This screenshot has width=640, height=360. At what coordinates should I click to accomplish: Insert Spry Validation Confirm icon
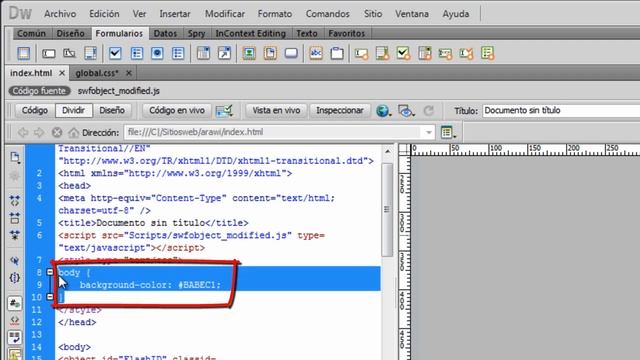pyautogui.click(x=466, y=53)
